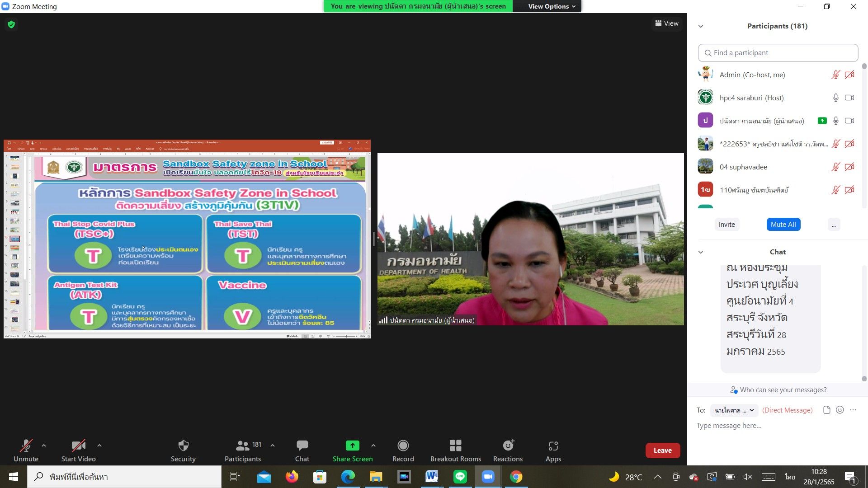Select participant 110ศรัณยู จันทบัณฑิตย์
This screenshot has height=488, width=868.
click(x=776, y=190)
